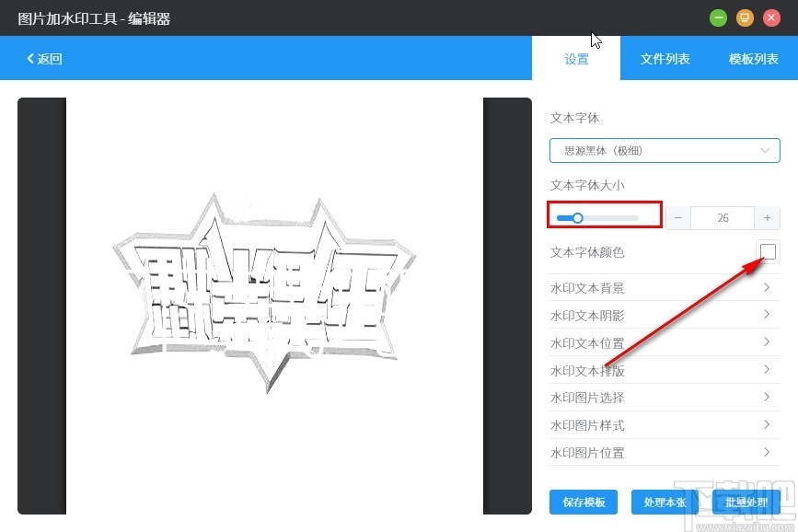The image size is (798, 532).
Task: Expand the 水印文本位置 section
Action: pos(665,342)
